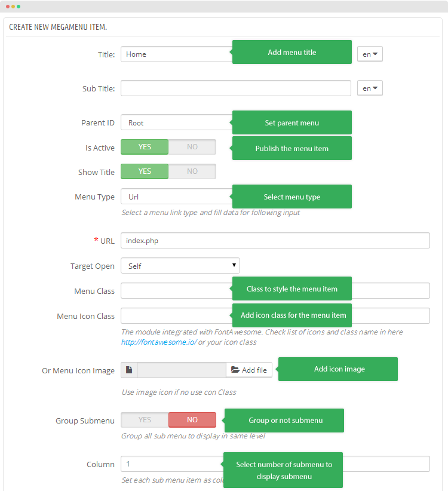This screenshot has width=448, height=491.
Task: Set Show Title to NO
Action: tap(192, 171)
